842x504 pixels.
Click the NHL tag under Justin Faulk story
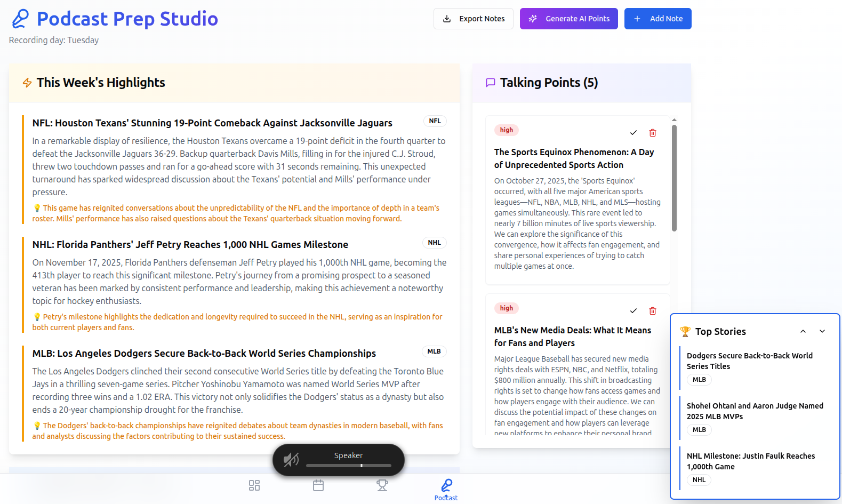[x=699, y=480]
